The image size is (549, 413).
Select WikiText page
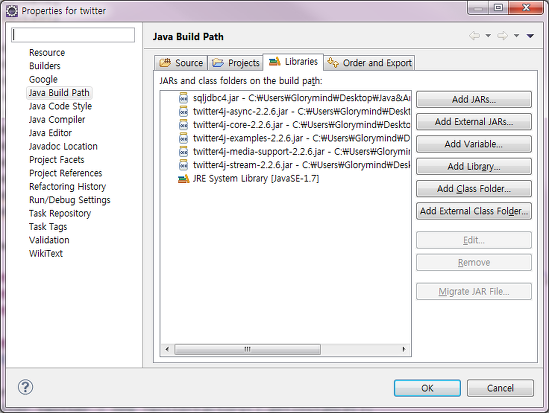[x=46, y=253]
